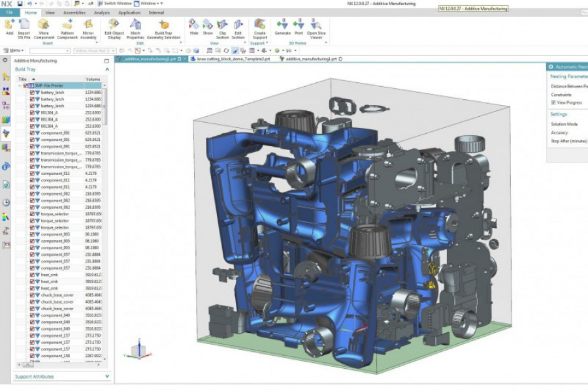
Task: Open the Additive Manufacturing funnel sidebar tab
Action: click(6, 133)
